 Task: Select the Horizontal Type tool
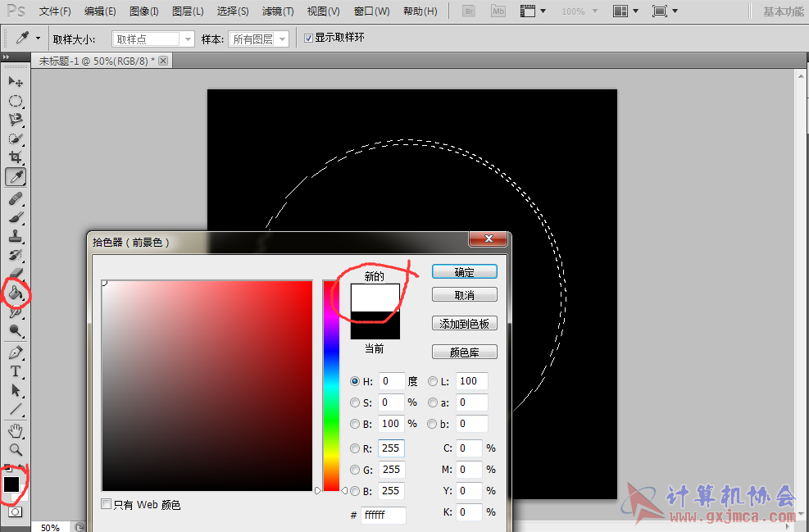[x=16, y=371]
